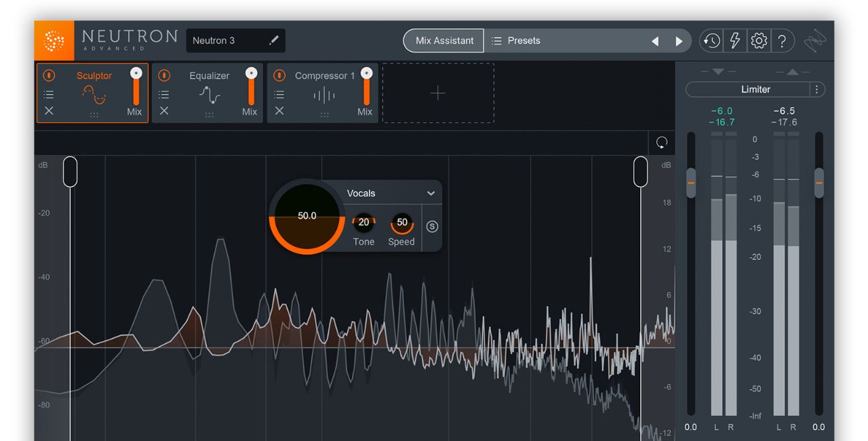Click the iZotope logo in the top-left corner
This screenshot has width=868, height=441.
(53, 39)
